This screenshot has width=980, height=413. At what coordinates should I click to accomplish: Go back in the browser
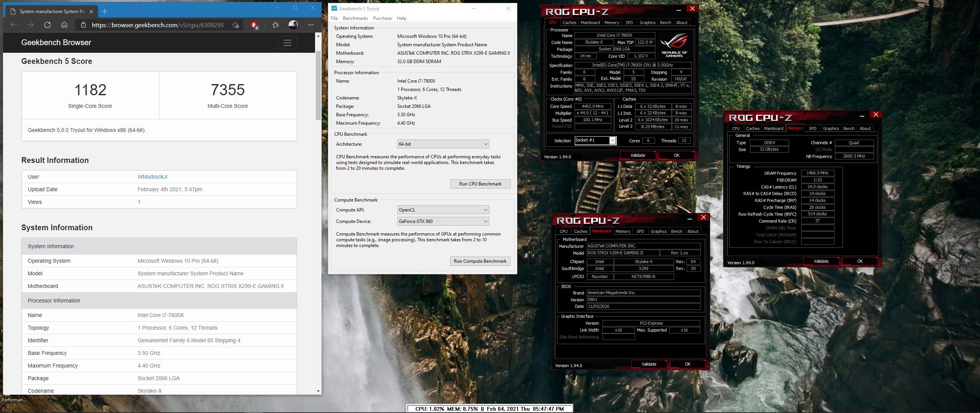(x=14, y=25)
